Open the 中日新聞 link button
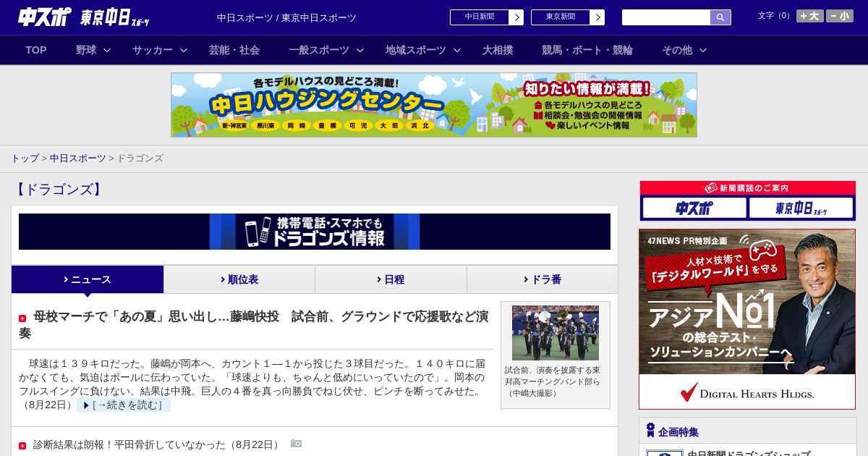Image resolution: width=868 pixels, height=456 pixels. [x=487, y=17]
